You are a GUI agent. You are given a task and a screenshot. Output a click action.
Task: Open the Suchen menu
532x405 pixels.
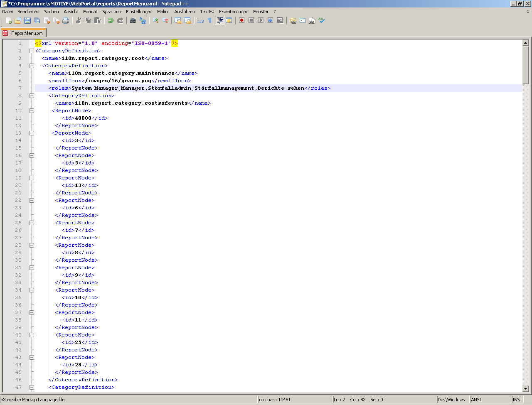click(52, 12)
